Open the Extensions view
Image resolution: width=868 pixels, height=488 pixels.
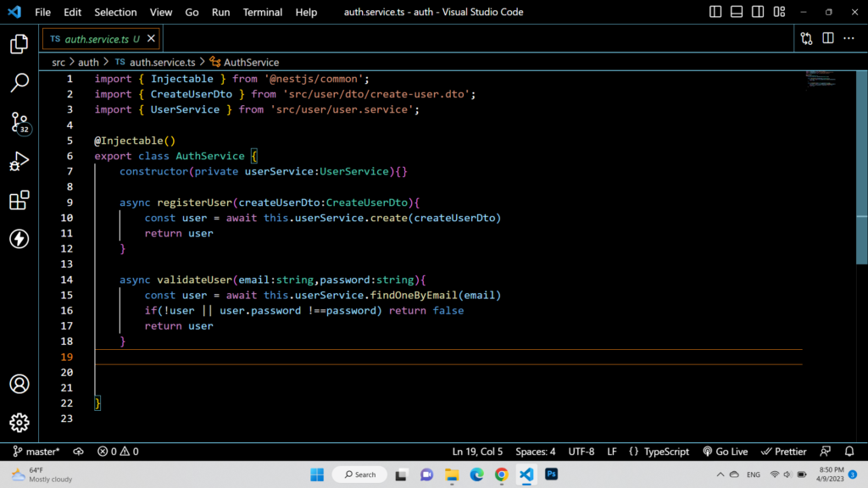tap(19, 200)
